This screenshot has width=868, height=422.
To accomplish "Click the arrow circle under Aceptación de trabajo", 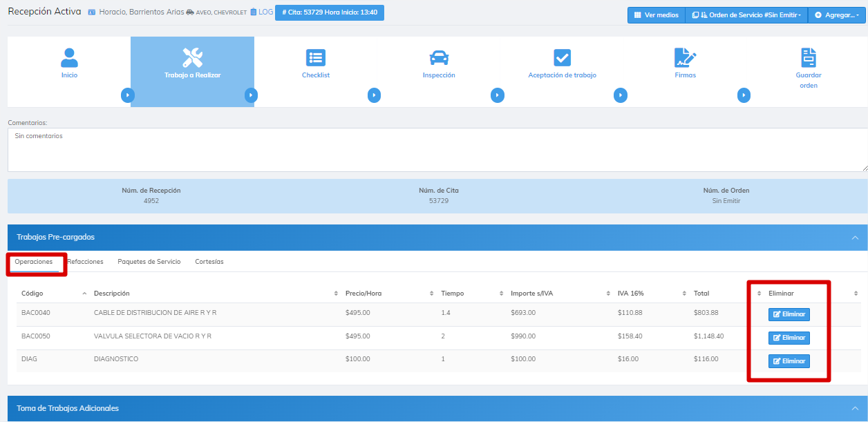I will [621, 95].
